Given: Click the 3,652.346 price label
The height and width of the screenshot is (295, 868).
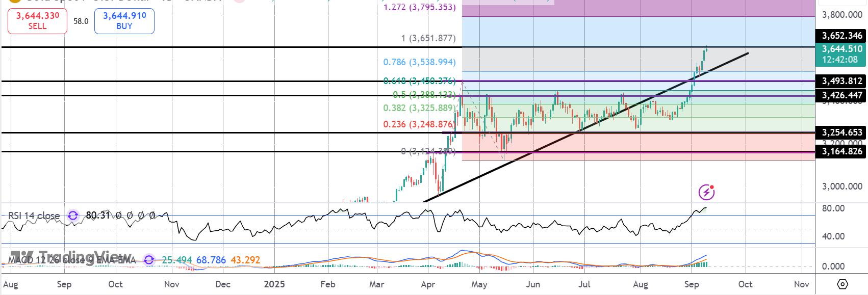Looking at the screenshot, I should coord(841,36).
